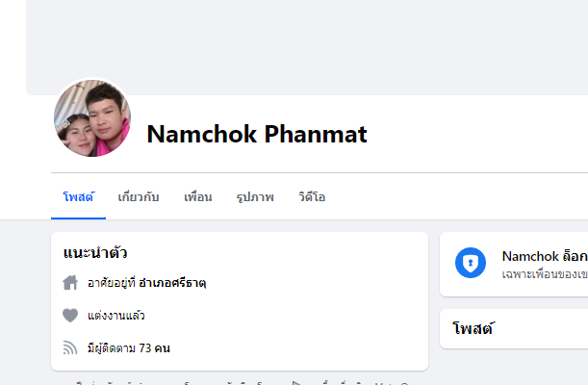Viewport: 588px width, 385px height.
Task: Click the heart relationship status icon
Action: [x=69, y=315]
